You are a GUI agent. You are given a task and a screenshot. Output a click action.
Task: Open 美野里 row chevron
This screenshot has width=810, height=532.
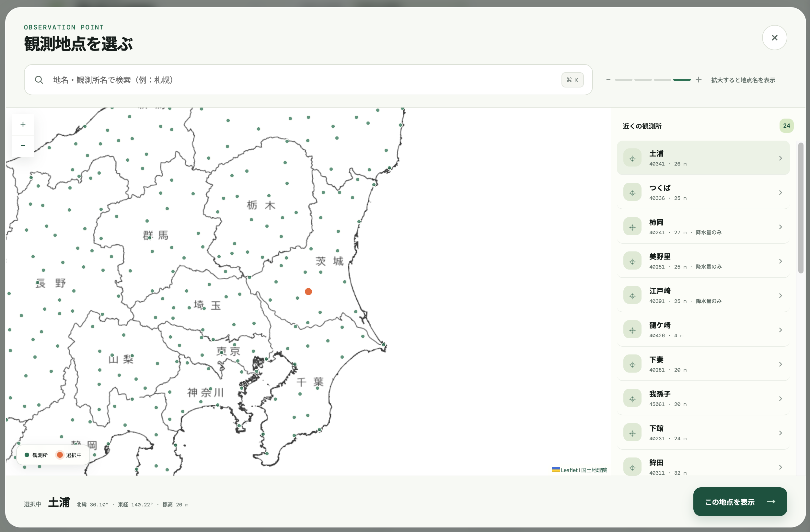point(781,261)
